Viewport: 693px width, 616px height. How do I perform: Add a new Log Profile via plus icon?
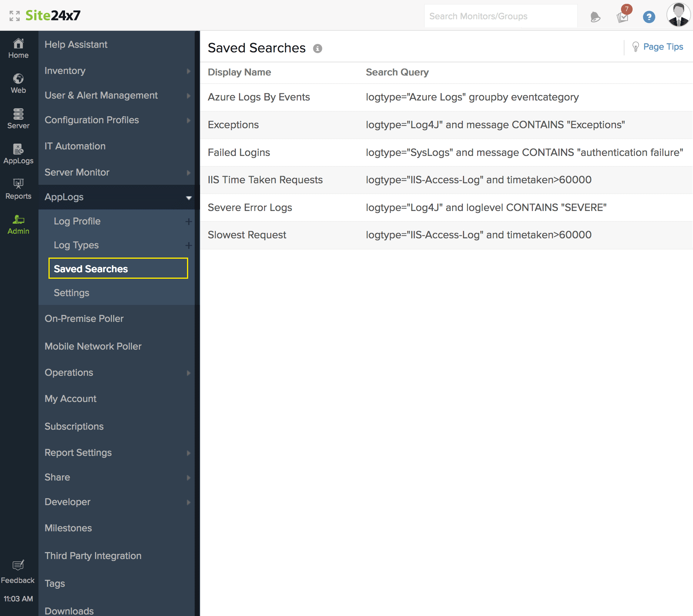coord(188,221)
